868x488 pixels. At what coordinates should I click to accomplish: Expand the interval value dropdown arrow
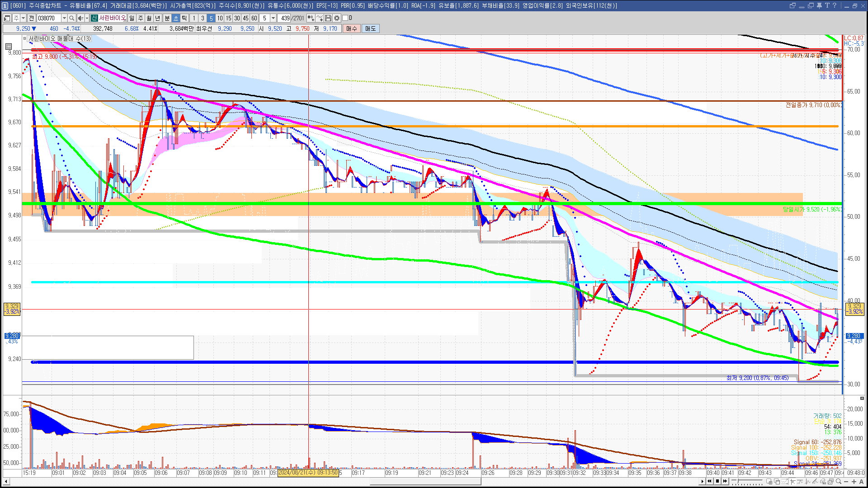(273, 18)
